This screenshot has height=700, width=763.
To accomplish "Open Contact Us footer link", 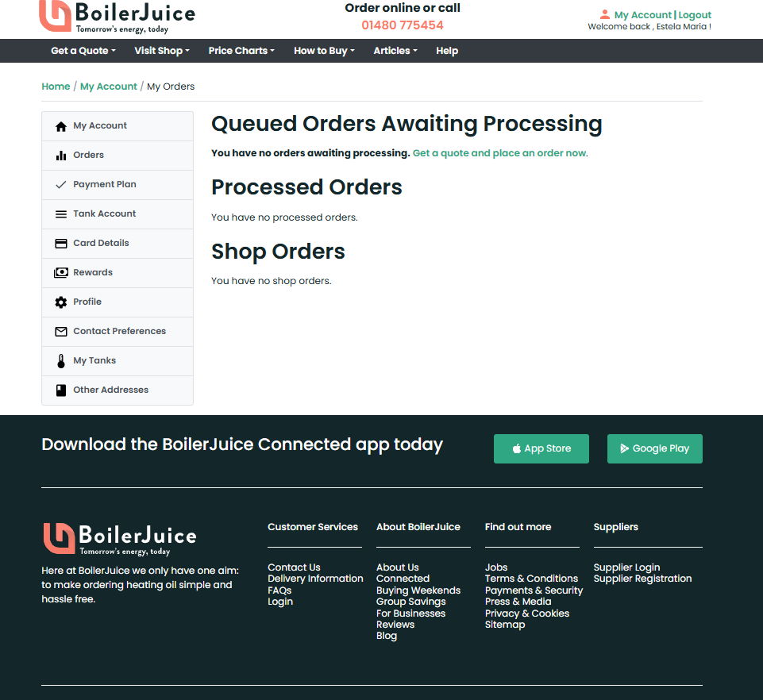I will 294,567.
